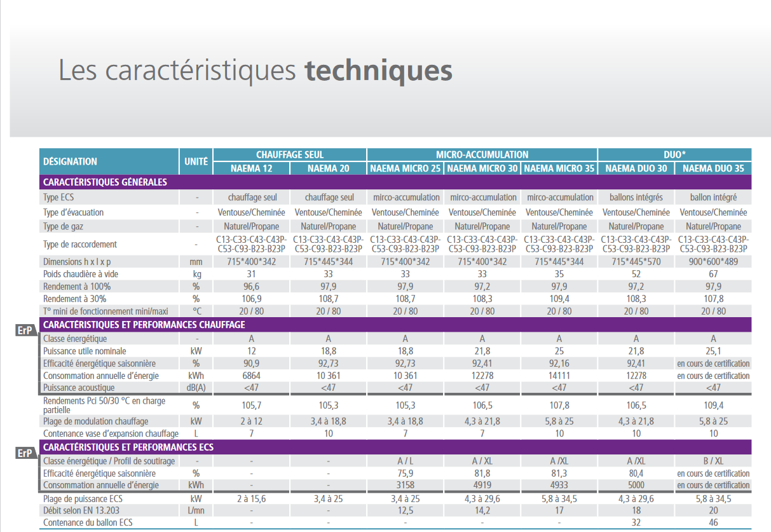This screenshot has width=771, height=532.
Task: Click the 715*445*570 dimensions value
Action: point(636,262)
